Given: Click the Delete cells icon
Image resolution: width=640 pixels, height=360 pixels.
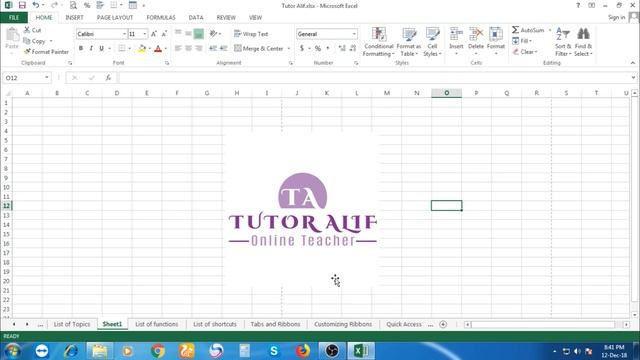Looking at the screenshot, I should click(476, 34).
